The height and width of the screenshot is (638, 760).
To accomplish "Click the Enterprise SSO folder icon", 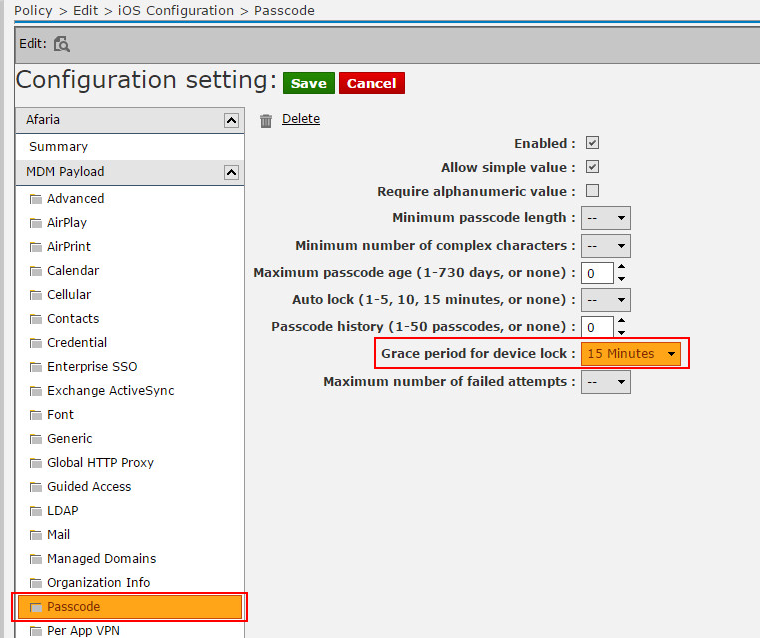I will (35, 367).
